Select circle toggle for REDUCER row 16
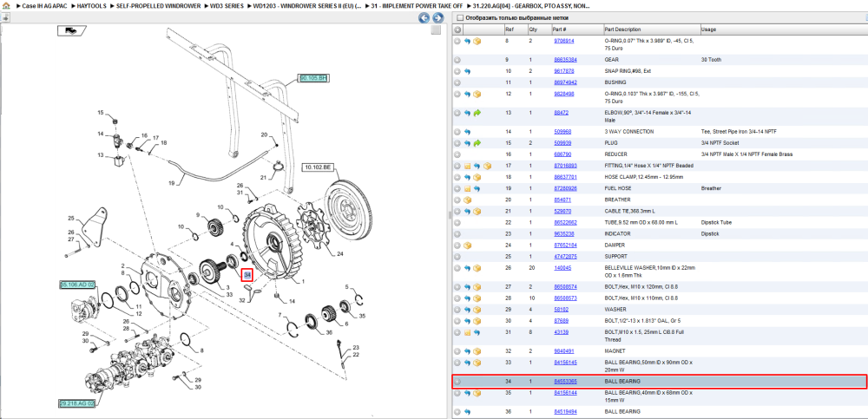The width and height of the screenshot is (868, 419). point(457,154)
